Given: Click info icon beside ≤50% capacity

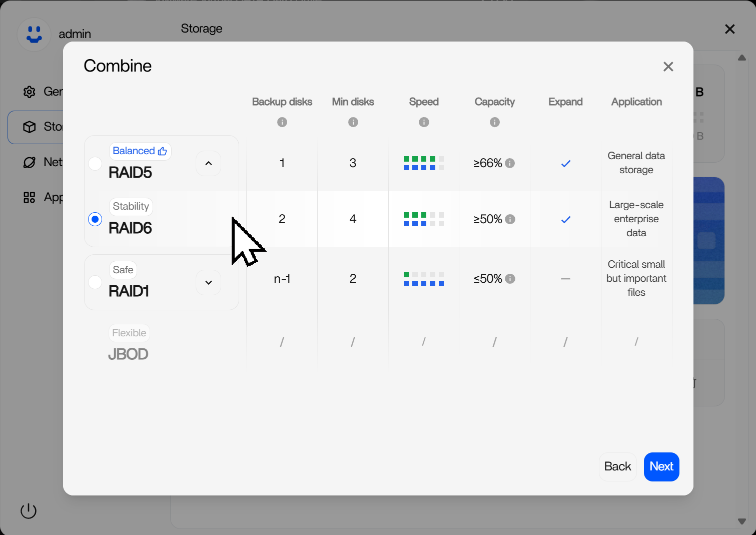Looking at the screenshot, I should 510,279.
